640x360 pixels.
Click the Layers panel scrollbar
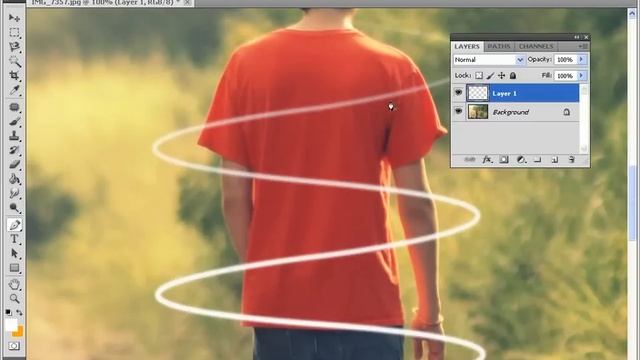click(x=584, y=118)
